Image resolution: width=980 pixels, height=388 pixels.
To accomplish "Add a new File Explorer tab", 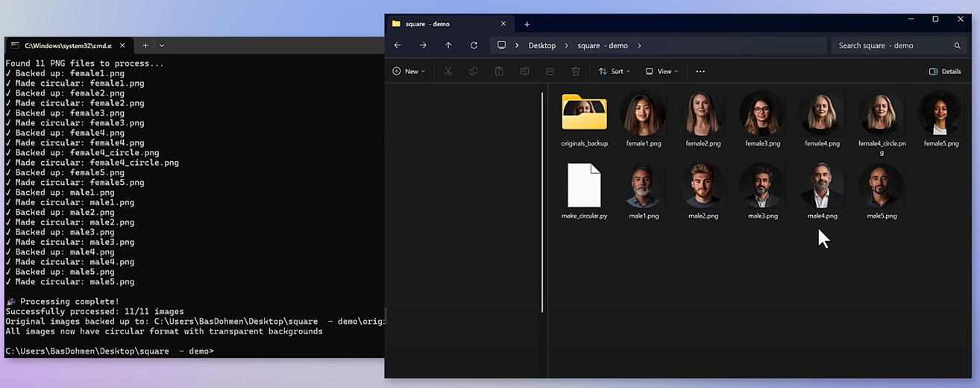I will tap(527, 24).
